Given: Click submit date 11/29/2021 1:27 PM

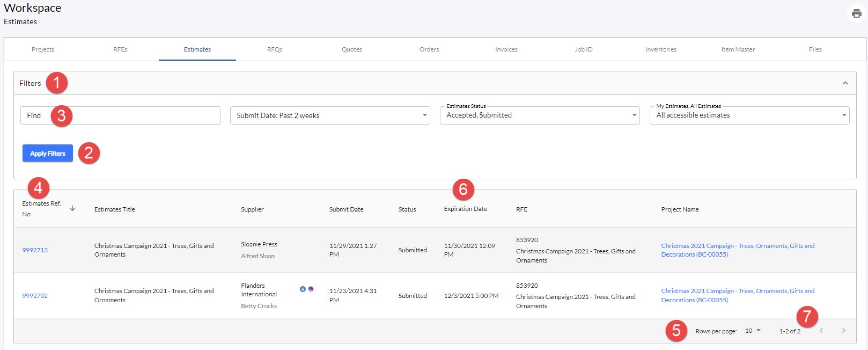Looking at the screenshot, I should pyautogui.click(x=353, y=250).
